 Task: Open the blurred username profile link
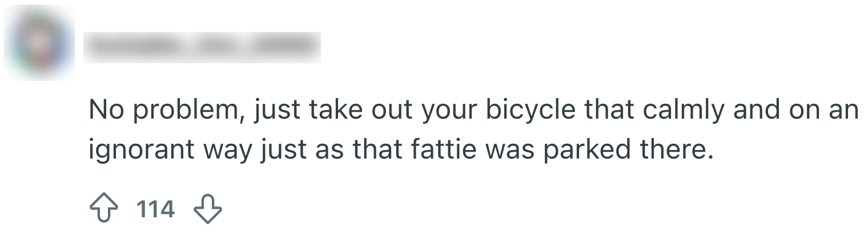(x=201, y=47)
